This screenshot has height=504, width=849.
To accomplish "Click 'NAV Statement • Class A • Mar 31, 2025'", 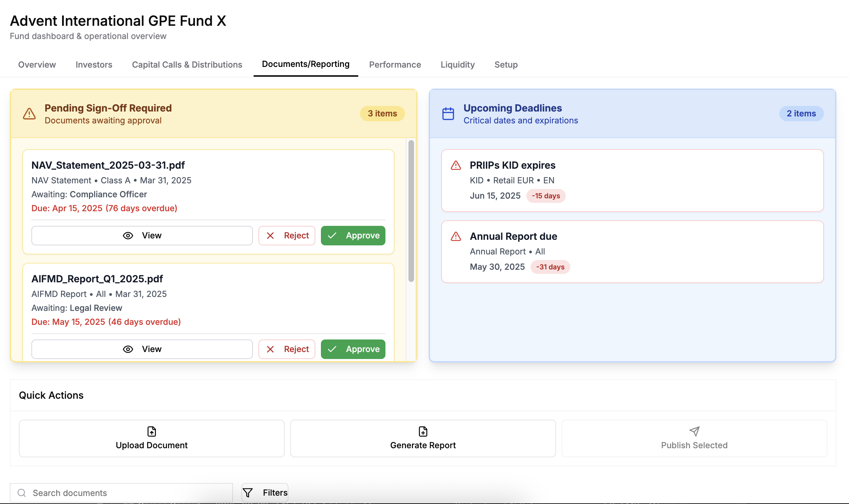I will (111, 181).
